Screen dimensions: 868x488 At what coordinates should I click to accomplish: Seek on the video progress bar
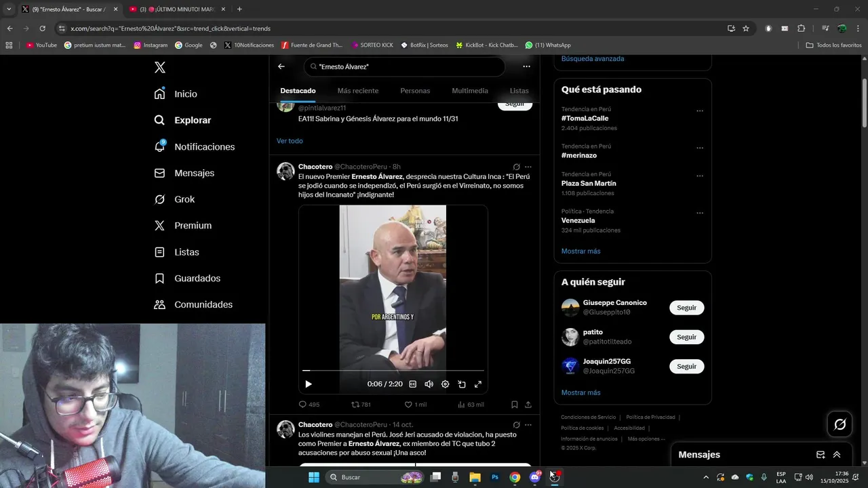pos(393,371)
